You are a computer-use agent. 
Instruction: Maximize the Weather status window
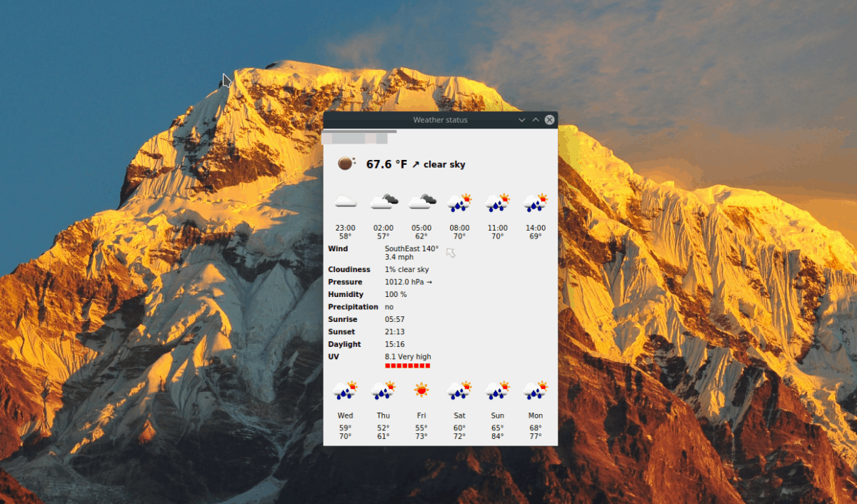(536, 120)
